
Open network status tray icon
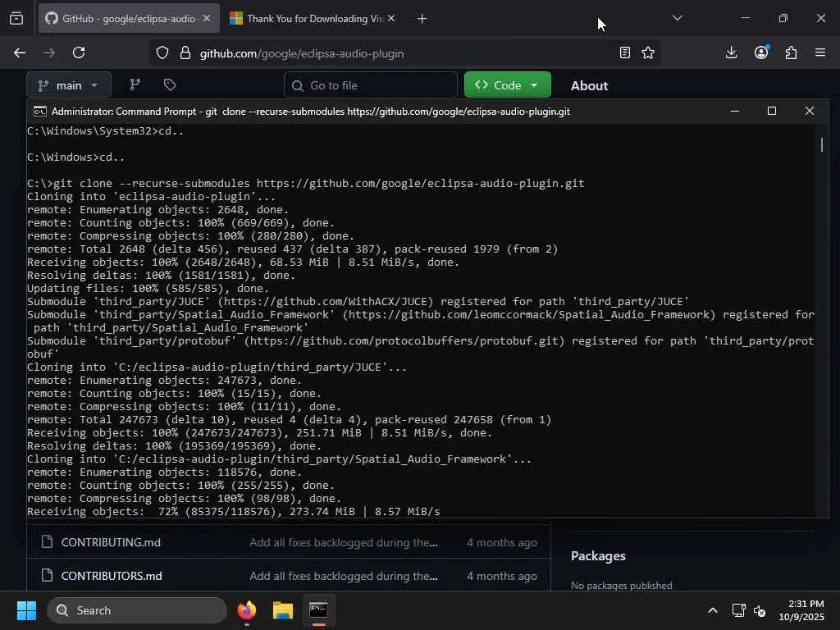pos(739,610)
